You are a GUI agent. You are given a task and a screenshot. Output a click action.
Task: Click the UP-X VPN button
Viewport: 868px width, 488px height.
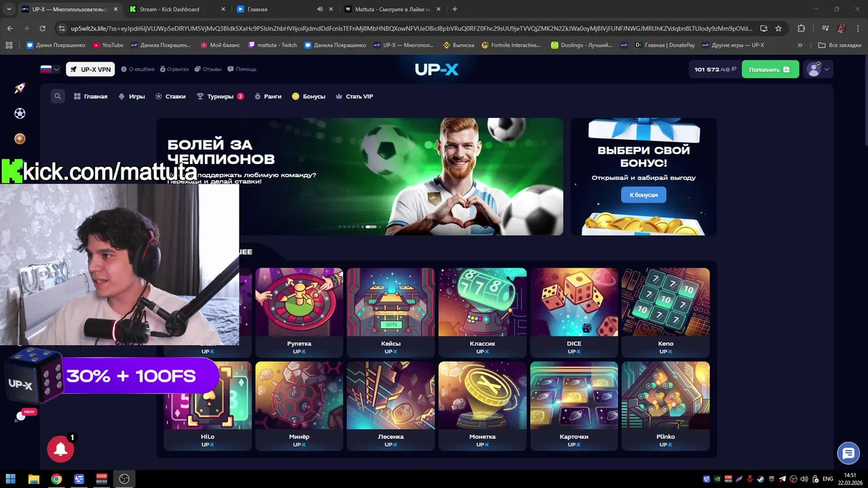coord(90,69)
